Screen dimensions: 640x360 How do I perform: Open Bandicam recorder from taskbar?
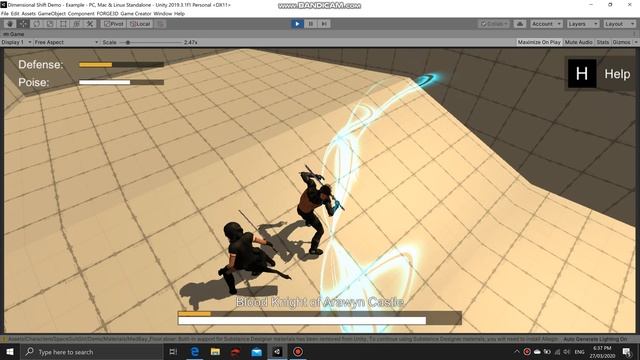(x=298, y=351)
